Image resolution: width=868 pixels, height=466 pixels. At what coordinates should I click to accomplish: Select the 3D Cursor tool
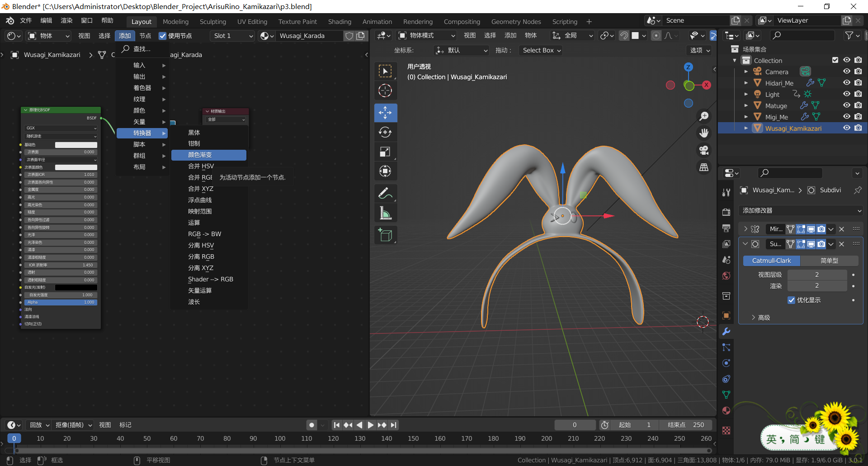[385, 90]
